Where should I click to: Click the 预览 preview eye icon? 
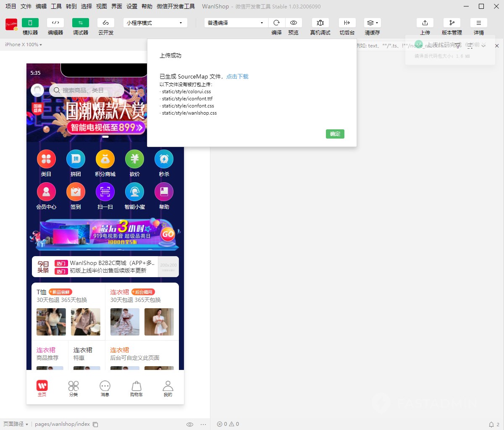[294, 23]
